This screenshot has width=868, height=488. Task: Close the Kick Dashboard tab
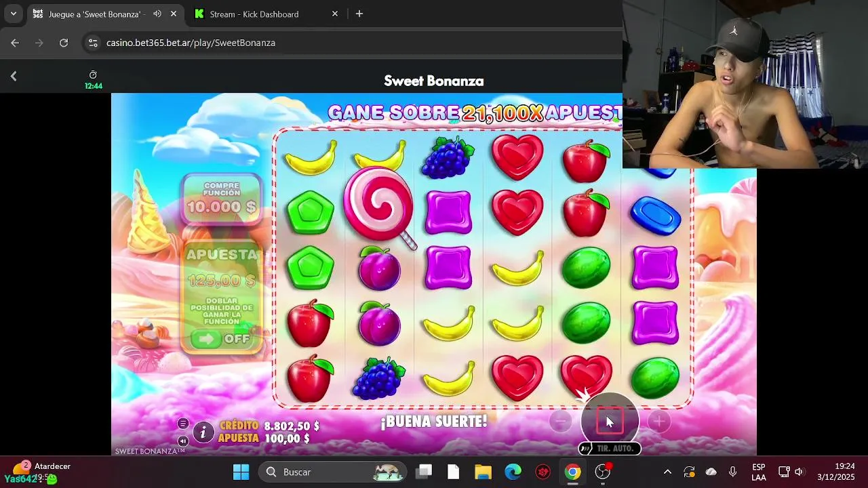click(x=334, y=14)
